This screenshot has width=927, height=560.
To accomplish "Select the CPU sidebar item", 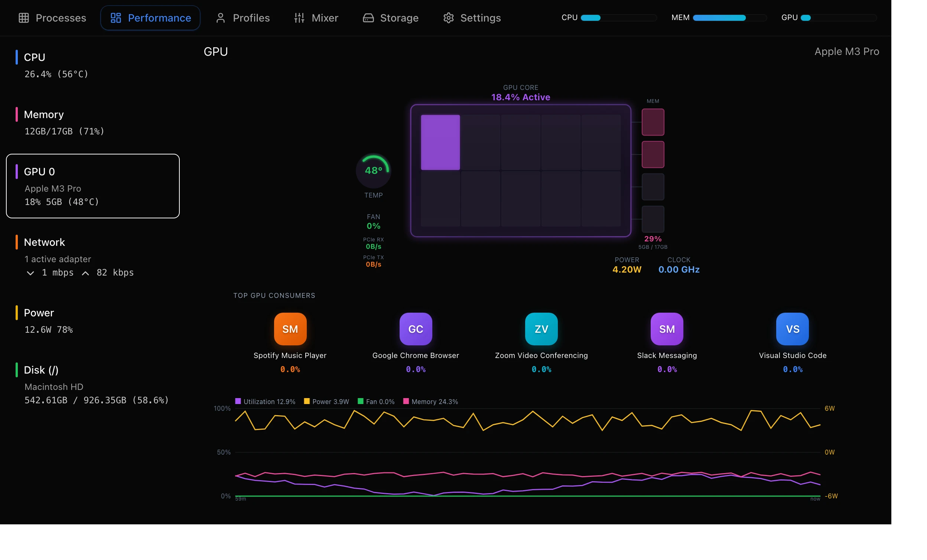I will [x=93, y=65].
